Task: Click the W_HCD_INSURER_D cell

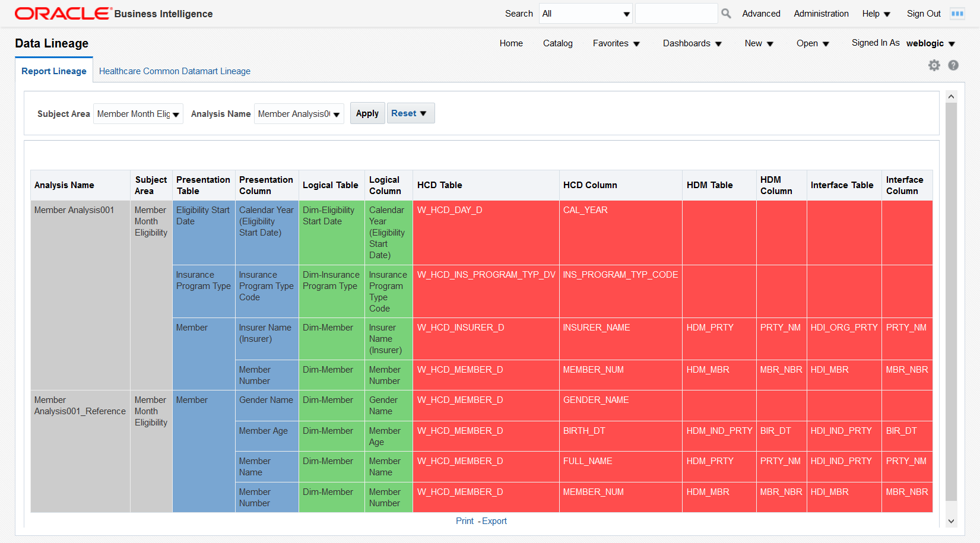Action: coord(486,339)
